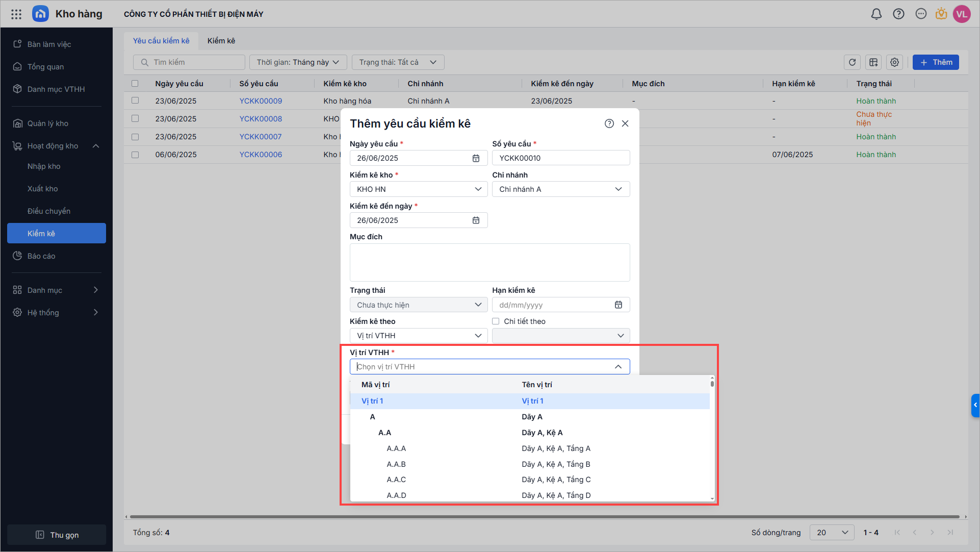Open the table column layout icon
The image size is (980, 552).
pos(873,62)
